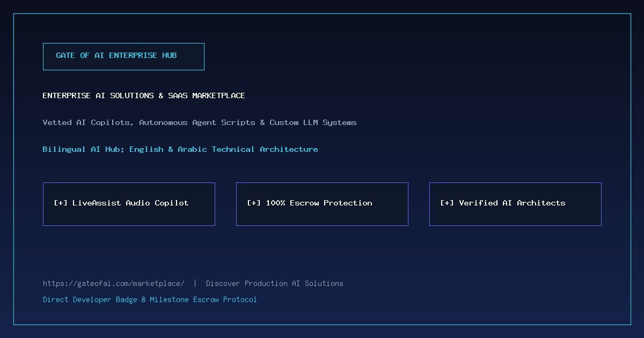
Task: Expand [+] beside 100% Escrow Protection
Action: click(x=254, y=203)
